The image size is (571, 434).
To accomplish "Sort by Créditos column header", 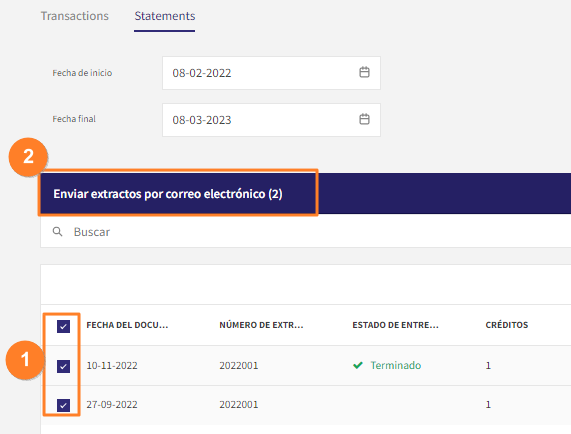I will pos(507,325).
